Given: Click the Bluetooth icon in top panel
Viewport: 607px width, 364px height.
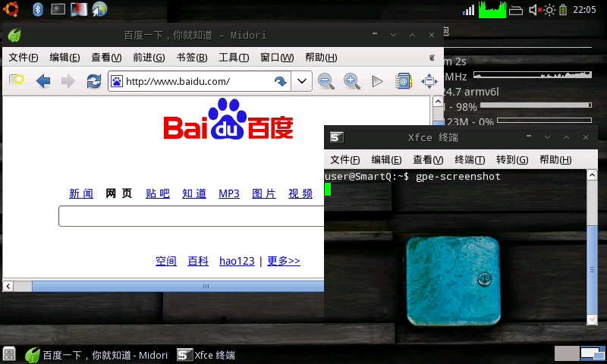Looking at the screenshot, I should point(37,9).
